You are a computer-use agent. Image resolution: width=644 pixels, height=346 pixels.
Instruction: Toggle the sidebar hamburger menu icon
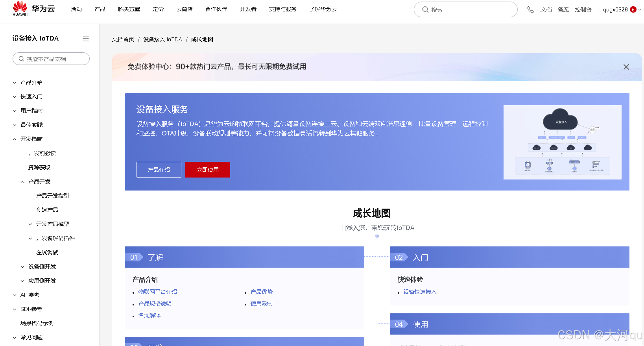(x=86, y=39)
